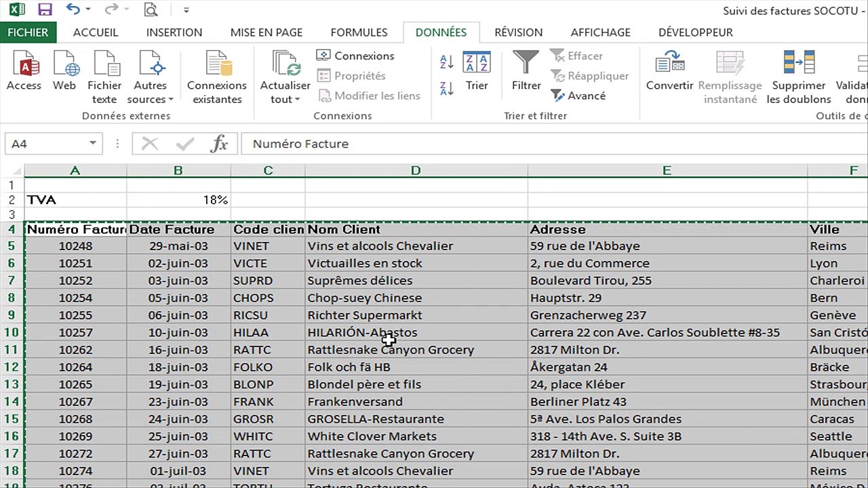Open the Name Box dropdown arrow

click(x=93, y=144)
